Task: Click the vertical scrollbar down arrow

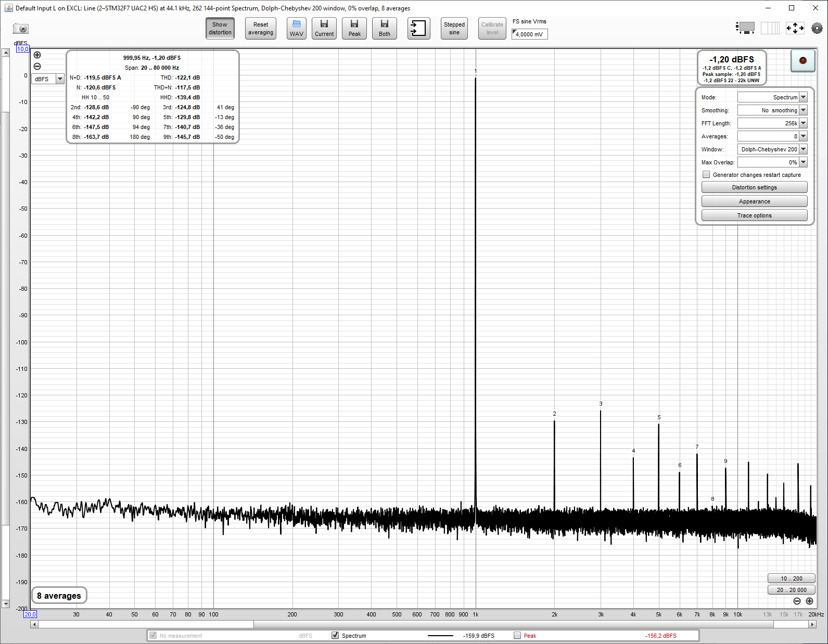Action: tap(6, 604)
